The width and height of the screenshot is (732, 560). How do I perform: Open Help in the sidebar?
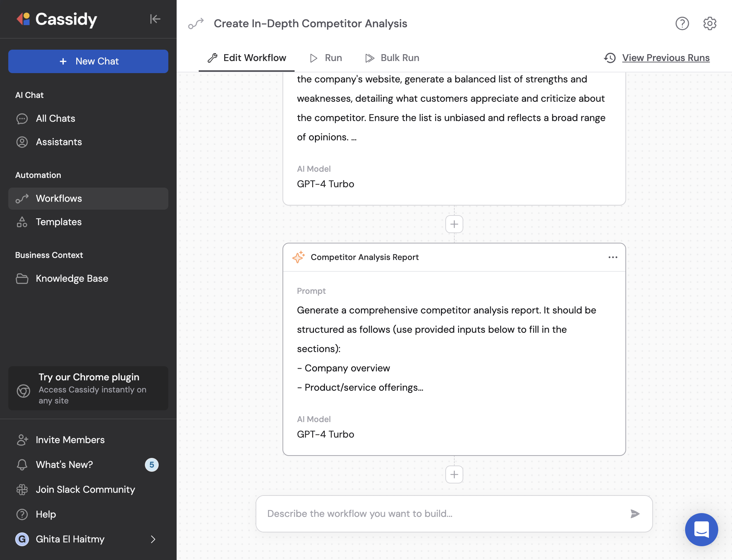pos(88,514)
